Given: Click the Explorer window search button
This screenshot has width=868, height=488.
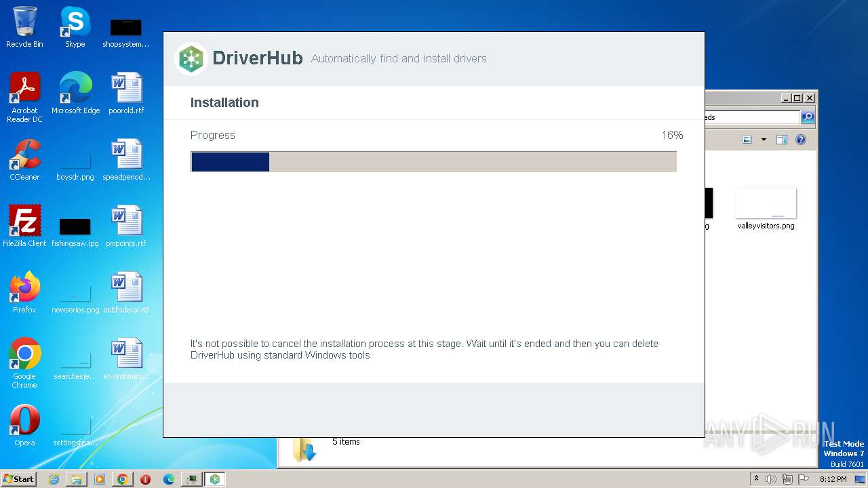Looking at the screenshot, I should pos(807,117).
